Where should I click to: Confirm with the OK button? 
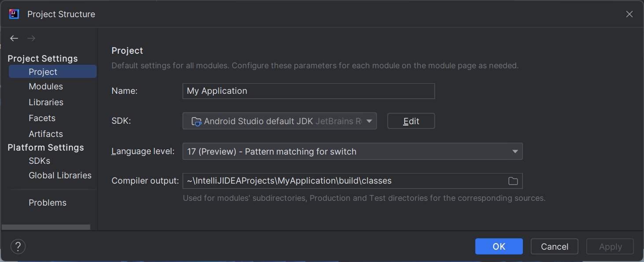(x=499, y=247)
